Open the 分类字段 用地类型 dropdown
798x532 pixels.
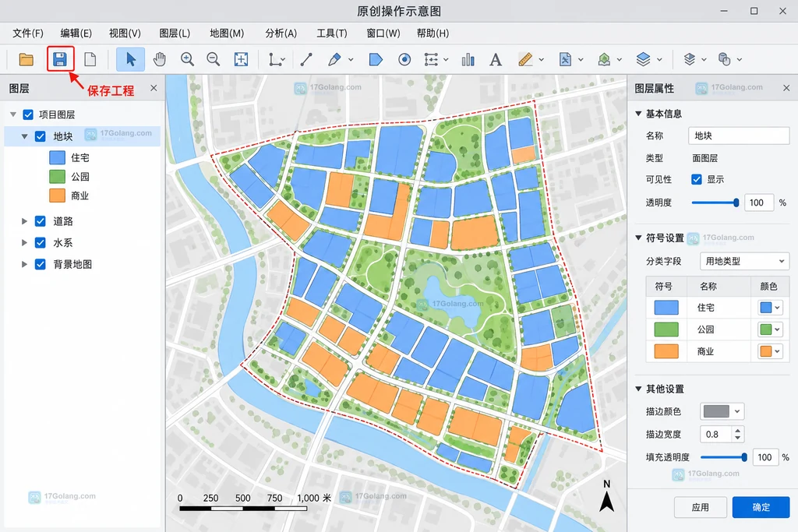(744, 261)
